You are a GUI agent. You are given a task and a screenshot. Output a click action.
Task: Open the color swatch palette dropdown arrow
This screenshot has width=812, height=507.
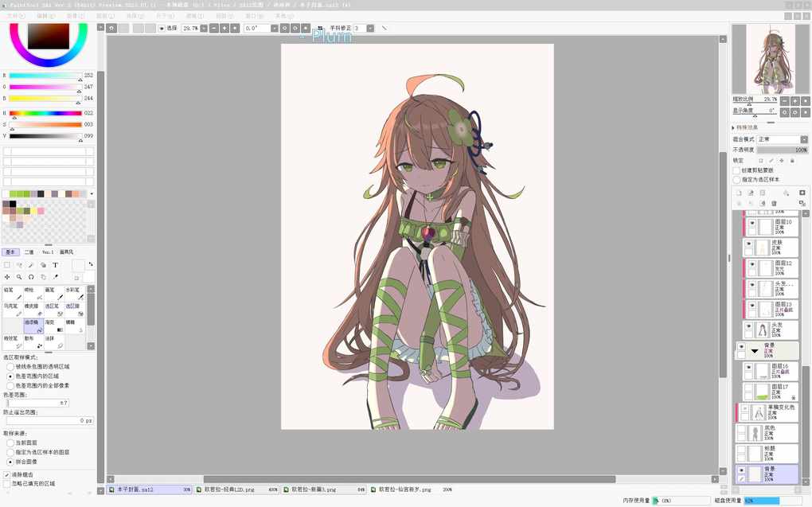coord(92,193)
